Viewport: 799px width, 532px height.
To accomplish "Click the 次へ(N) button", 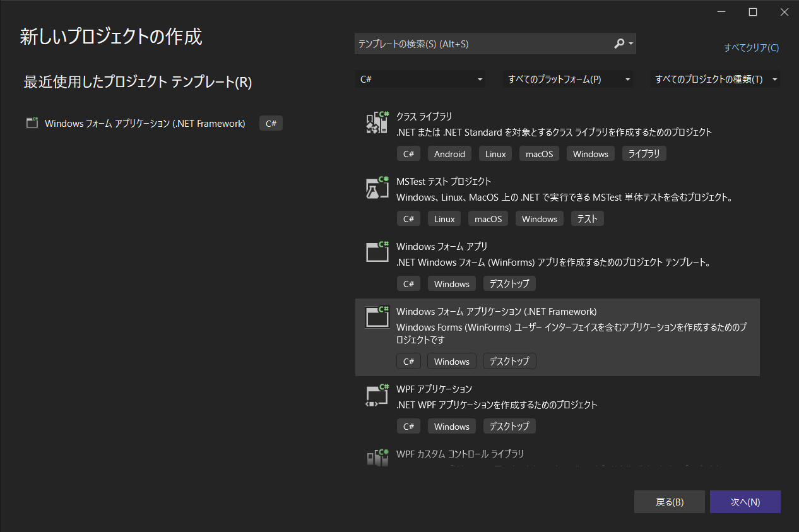I will tap(745, 502).
